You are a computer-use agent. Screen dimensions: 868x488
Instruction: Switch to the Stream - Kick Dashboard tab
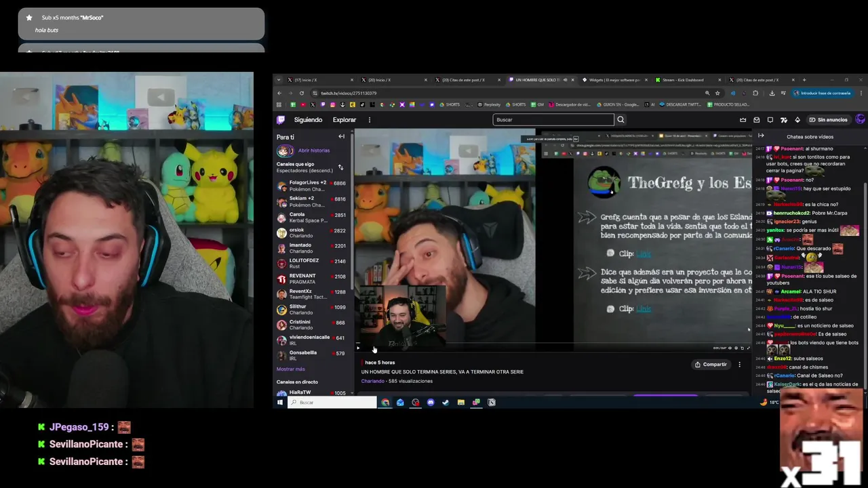688,80
